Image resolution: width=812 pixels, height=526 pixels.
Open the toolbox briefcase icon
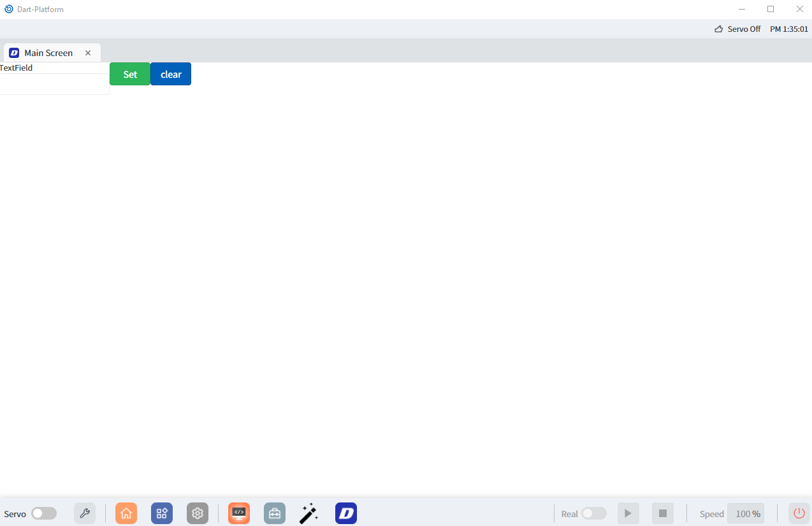tap(275, 513)
